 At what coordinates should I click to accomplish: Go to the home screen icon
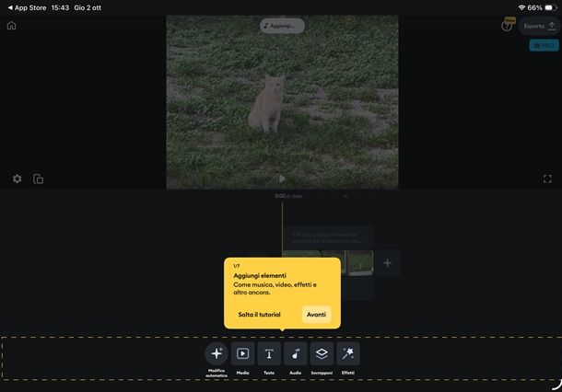click(11, 26)
